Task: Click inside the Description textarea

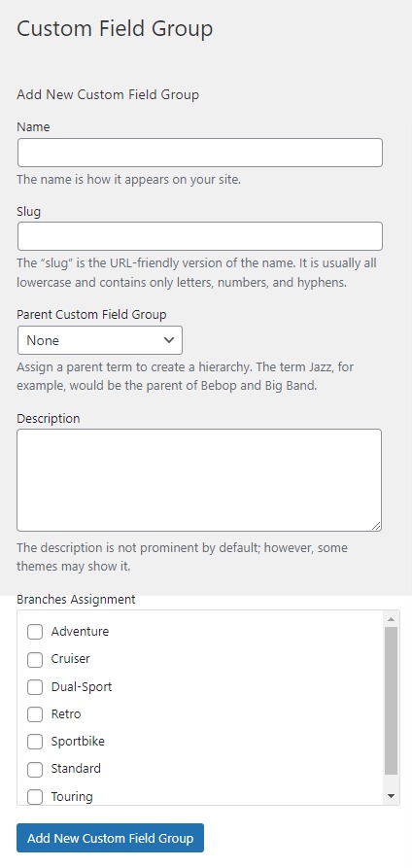Action: 199,480
